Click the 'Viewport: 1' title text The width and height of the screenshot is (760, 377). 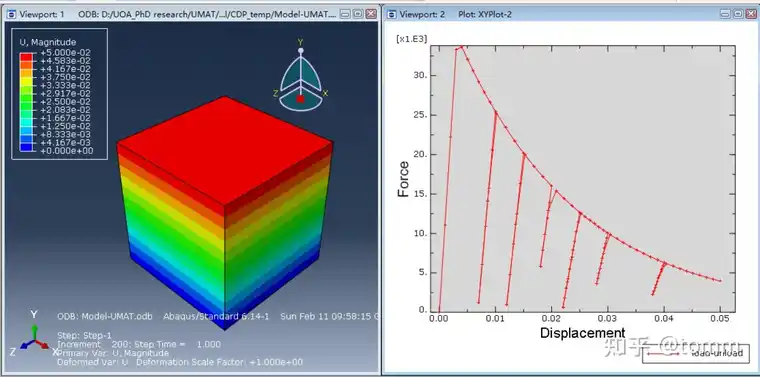click(x=42, y=14)
